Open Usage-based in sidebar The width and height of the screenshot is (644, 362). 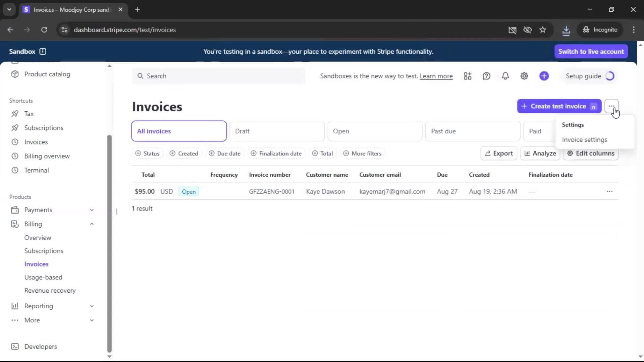43,278
